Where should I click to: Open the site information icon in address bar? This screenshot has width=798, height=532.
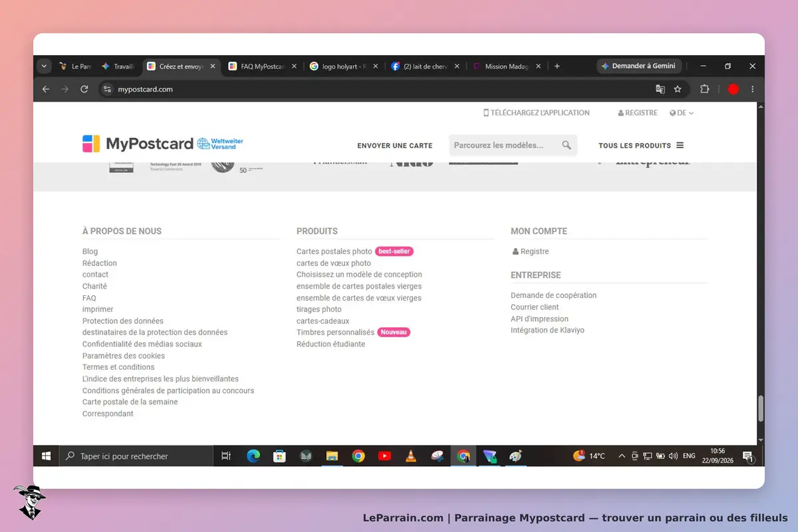[x=108, y=89]
